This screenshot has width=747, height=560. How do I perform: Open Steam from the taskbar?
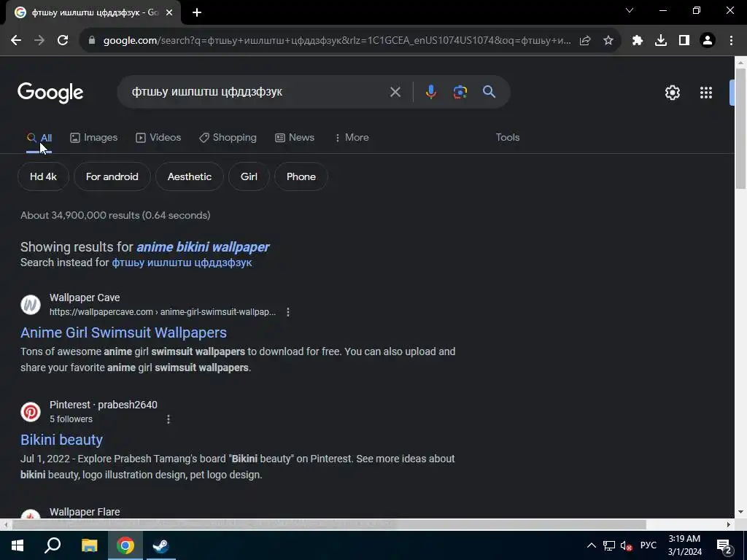(160, 545)
